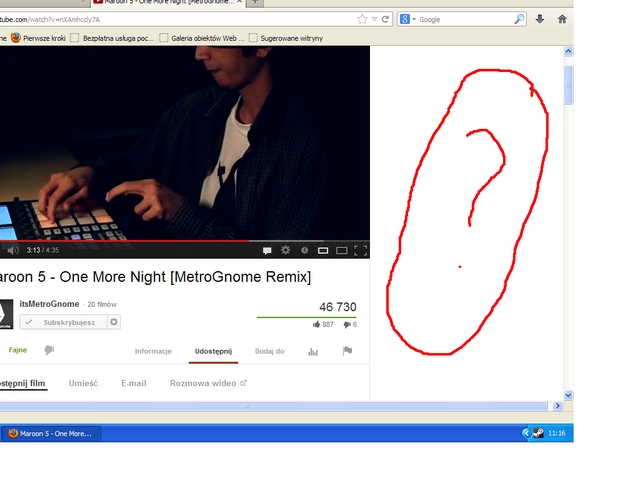This screenshot has height=480, width=640.
Task: Select the Udostępnij tab
Action: tap(213, 351)
